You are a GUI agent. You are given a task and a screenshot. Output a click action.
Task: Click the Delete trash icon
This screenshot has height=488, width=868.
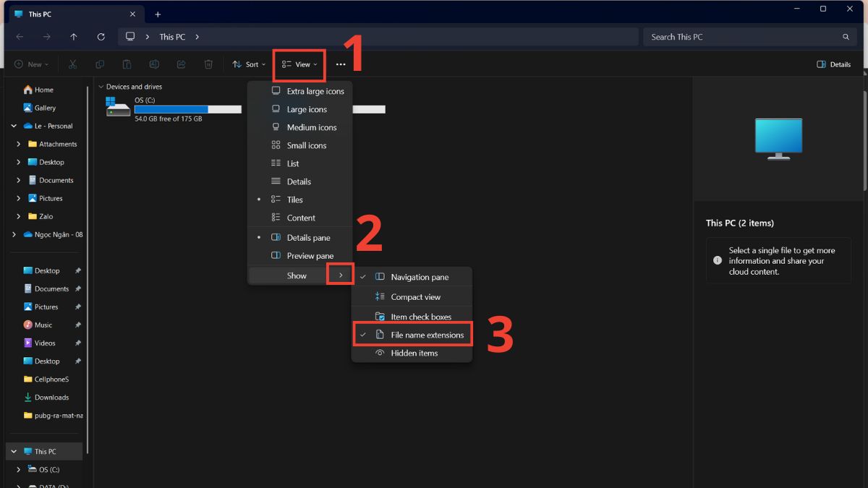[208, 64]
